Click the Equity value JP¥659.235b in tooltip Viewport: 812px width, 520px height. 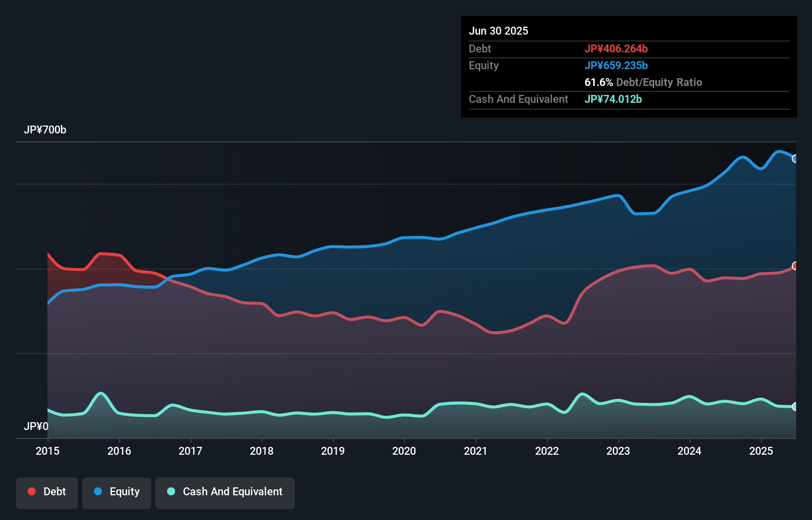point(617,65)
